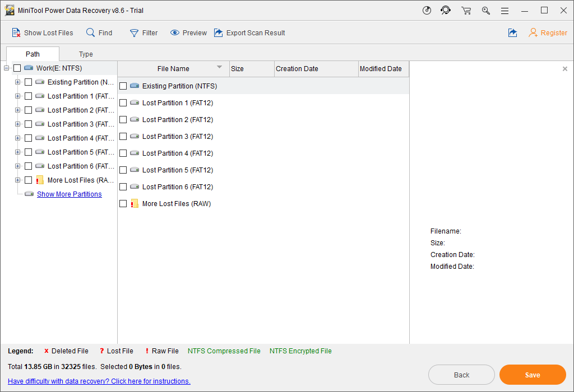Expand Lost Partition 3 node in tree
Image resolution: width=574 pixels, height=392 pixels.
pos(17,124)
